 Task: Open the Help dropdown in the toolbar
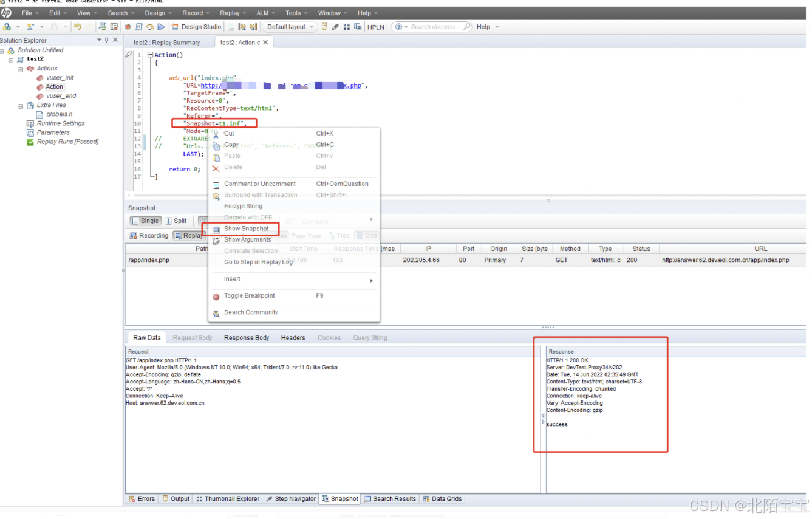point(488,27)
